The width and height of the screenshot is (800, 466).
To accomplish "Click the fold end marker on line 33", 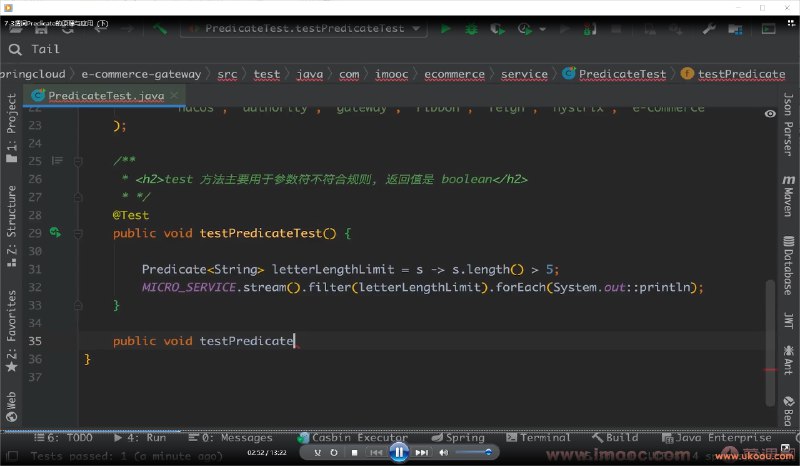I will pyautogui.click(x=78, y=305).
